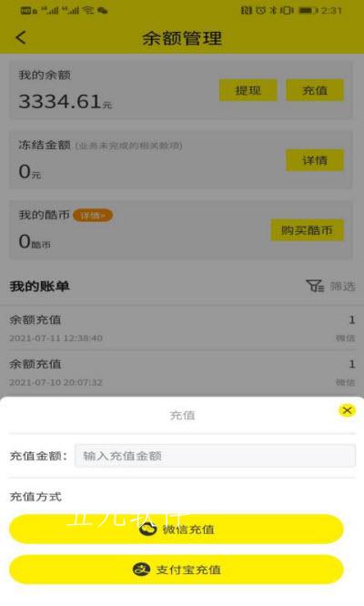
Task: Expand the 筛选 filter options text
Action: click(343, 287)
